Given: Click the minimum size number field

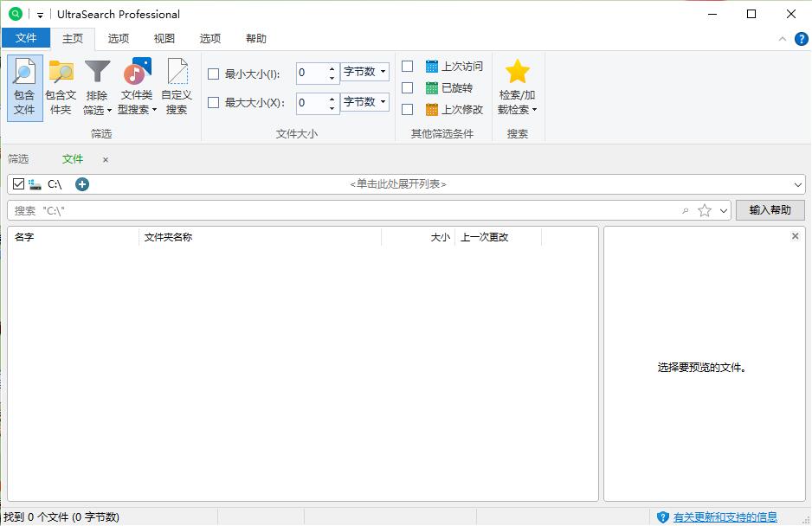Looking at the screenshot, I should point(312,73).
